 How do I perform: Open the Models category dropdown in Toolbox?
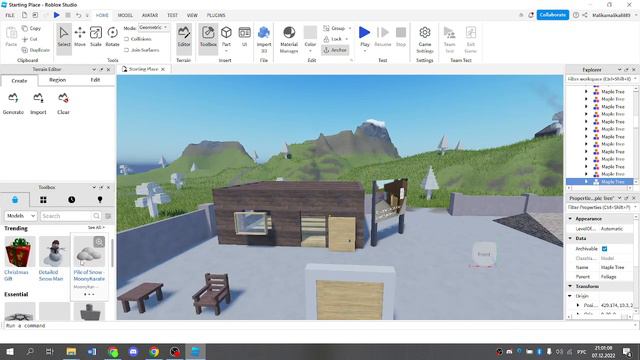[x=20, y=216]
